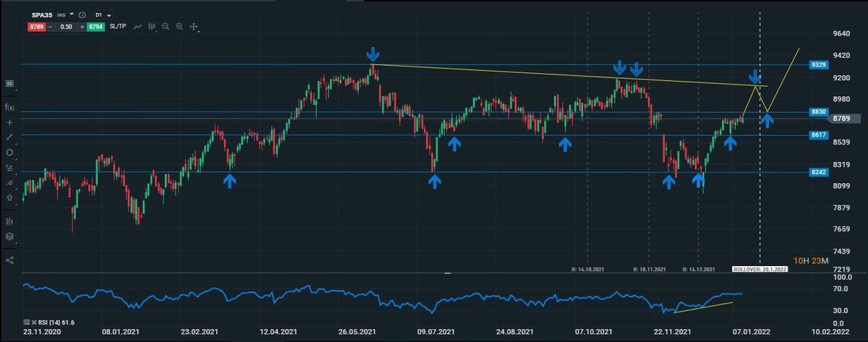Click the share chart icon
868x342 pixels.
tap(9, 260)
